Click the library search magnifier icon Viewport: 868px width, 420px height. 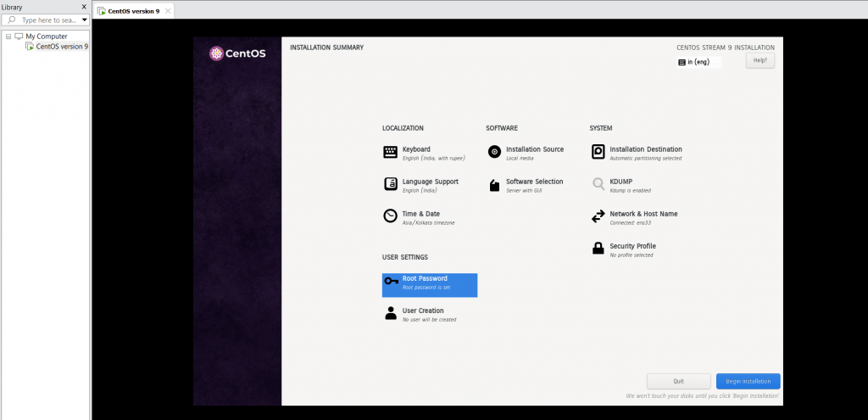[x=12, y=20]
